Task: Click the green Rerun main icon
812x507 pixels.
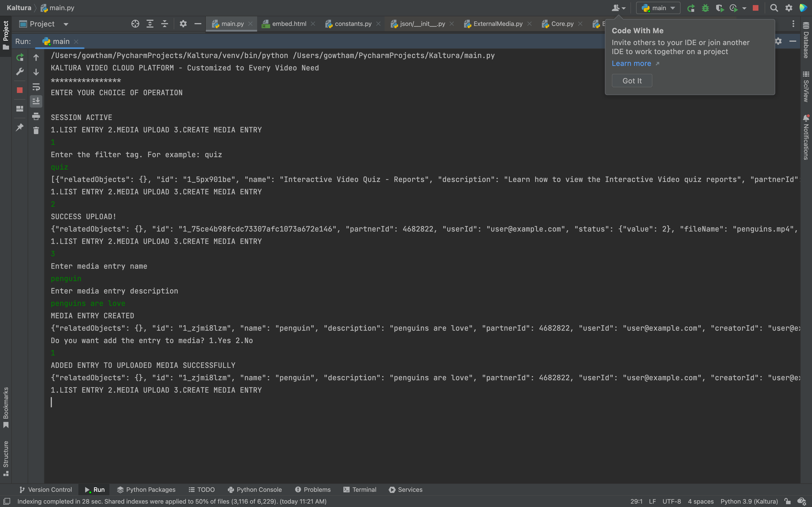Action: click(20, 57)
